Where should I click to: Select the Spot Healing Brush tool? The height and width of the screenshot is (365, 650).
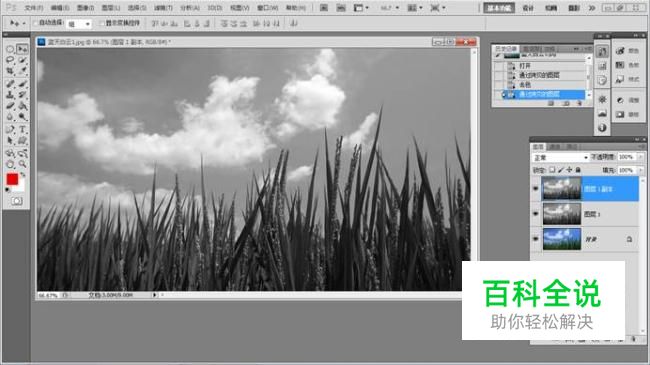coord(10,84)
